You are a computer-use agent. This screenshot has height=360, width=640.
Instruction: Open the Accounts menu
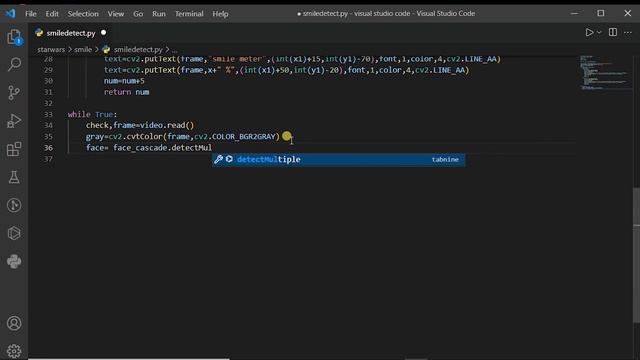click(x=14, y=323)
